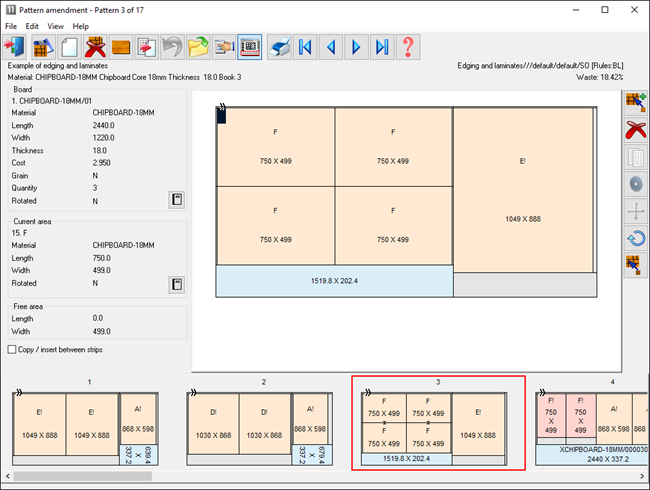Click the 1049 X 888 part E in layout
This screenshot has width=650, height=490.
[522, 190]
